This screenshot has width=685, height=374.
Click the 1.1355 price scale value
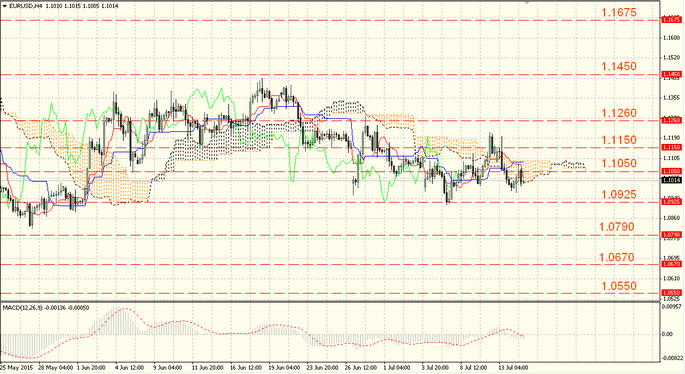671,98
